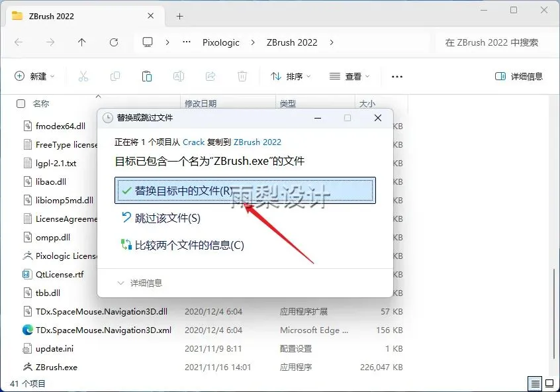Switch to large icons view in status bar
The width and height of the screenshot is (560, 392).
tap(549, 384)
